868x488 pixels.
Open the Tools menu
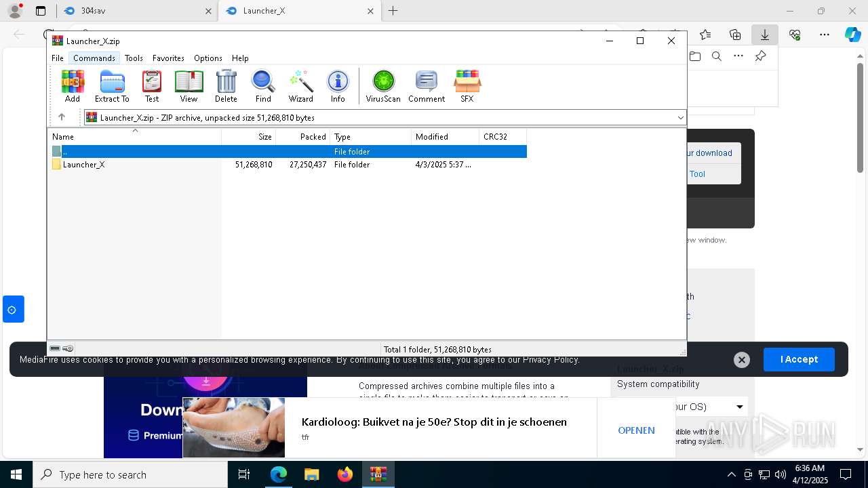point(134,58)
